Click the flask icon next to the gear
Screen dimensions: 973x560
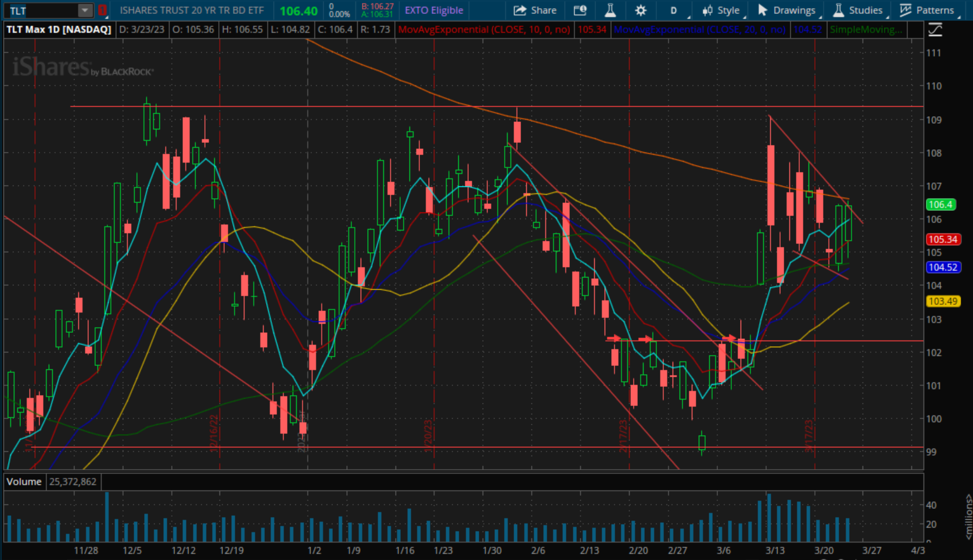(610, 10)
